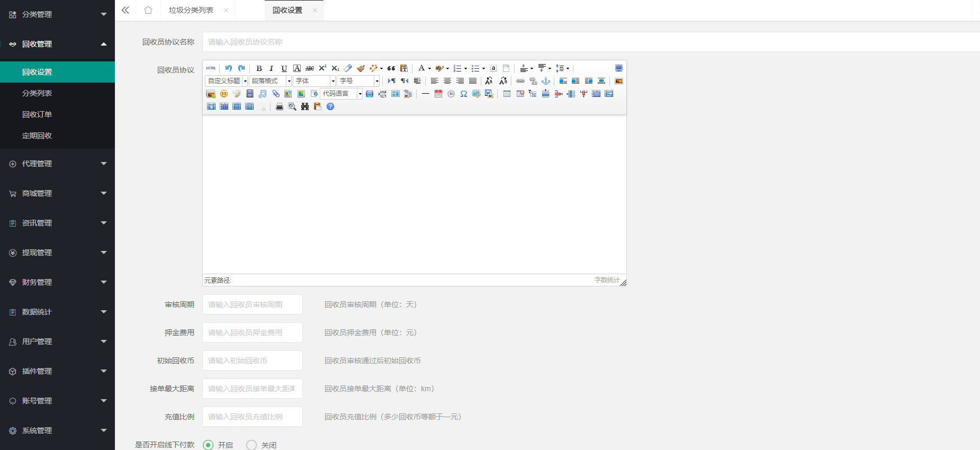Click the 回收员协议名称 input field
The image size is (980, 450).
tap(582, 42)
